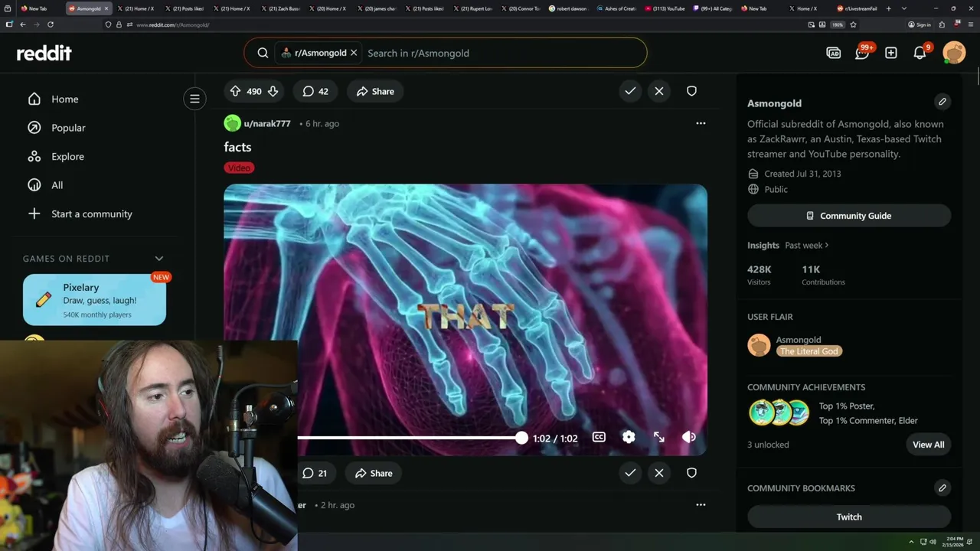Image resolution: width=980 pixels, height=551 pixels.
Task: Click the reddit logo
Action: (x=44, y=53)
